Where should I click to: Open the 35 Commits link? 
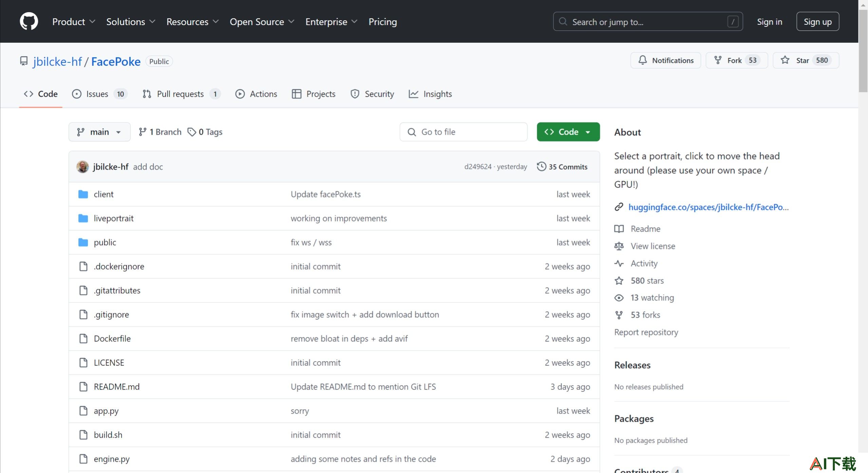pos(562,167)
